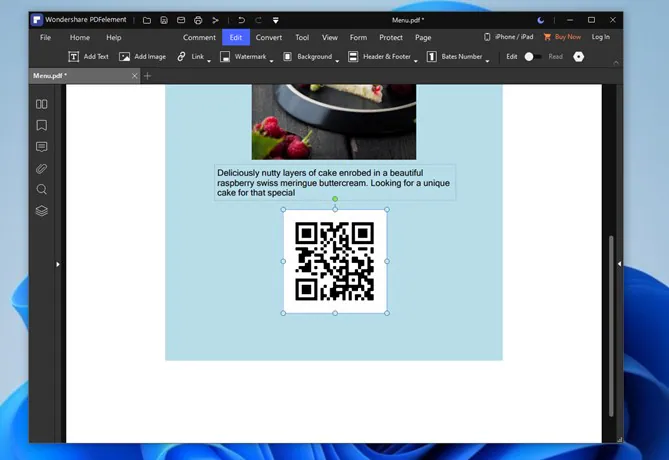Click the Link tool icon
Image resolution: width=669 pixels, height=460 pixels.
click(181, 56)
